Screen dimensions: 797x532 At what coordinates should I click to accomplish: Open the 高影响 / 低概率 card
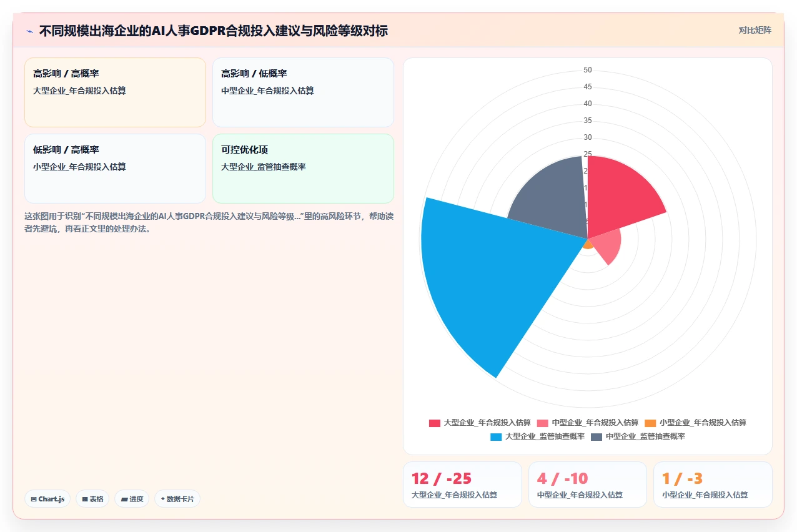click(303, 92)
